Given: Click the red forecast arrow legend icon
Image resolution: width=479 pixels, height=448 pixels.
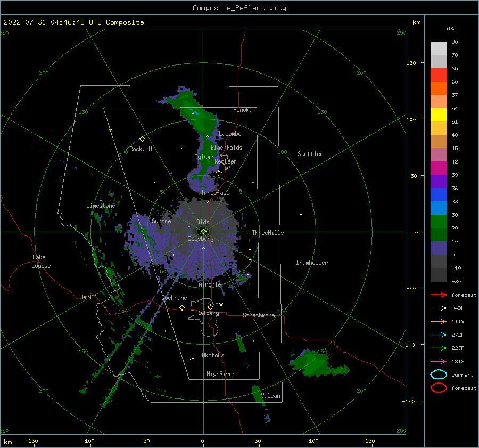Looking at the screenshot, I should (x=439, y=295).
